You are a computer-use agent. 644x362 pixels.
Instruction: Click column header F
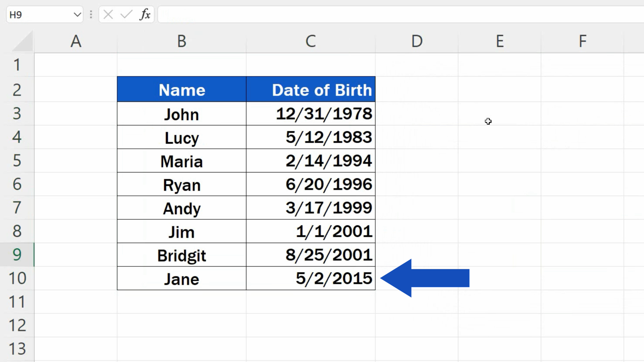(x=583, y=41)
